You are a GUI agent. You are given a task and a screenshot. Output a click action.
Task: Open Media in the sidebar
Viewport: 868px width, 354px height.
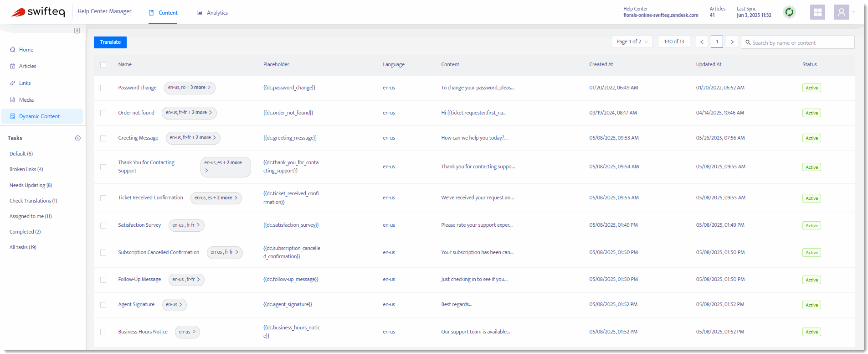click(x=26, y=100)
